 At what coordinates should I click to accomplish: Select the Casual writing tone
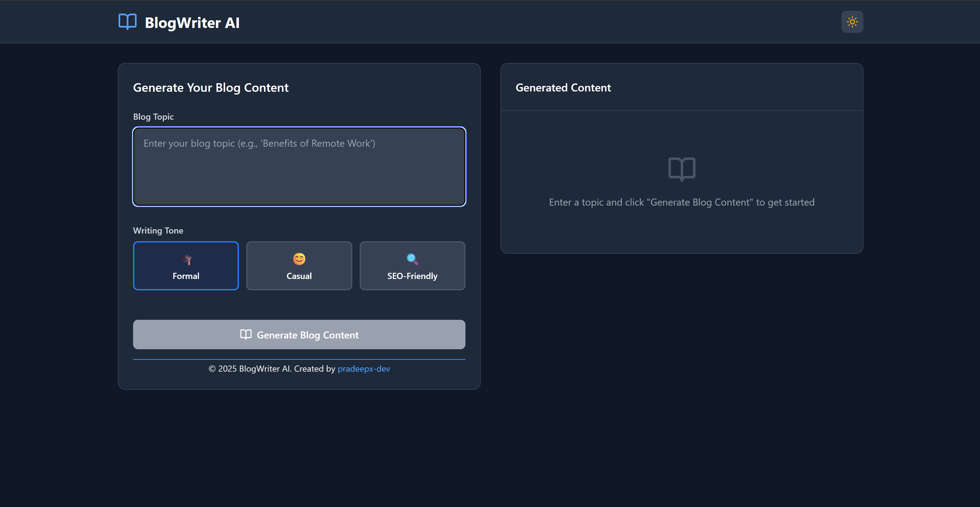click(299, 266)
